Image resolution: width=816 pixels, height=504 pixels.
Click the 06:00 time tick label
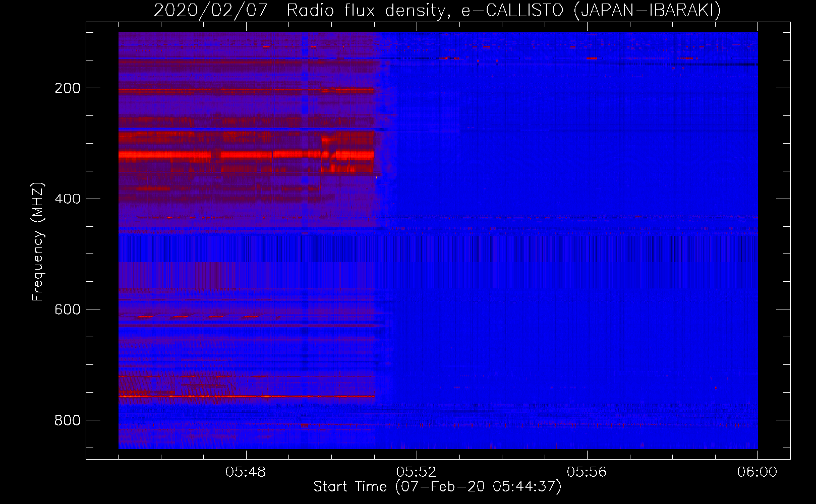point(757,472)
